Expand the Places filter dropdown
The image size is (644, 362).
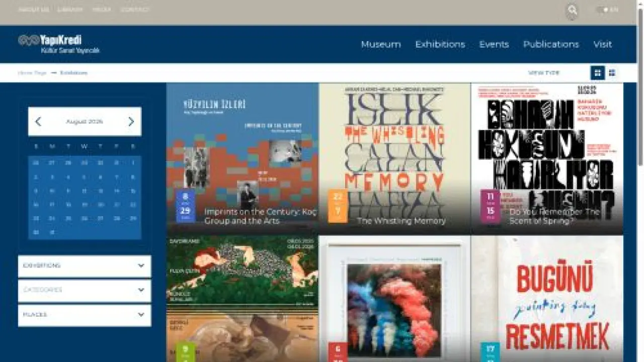pos(85,315)
